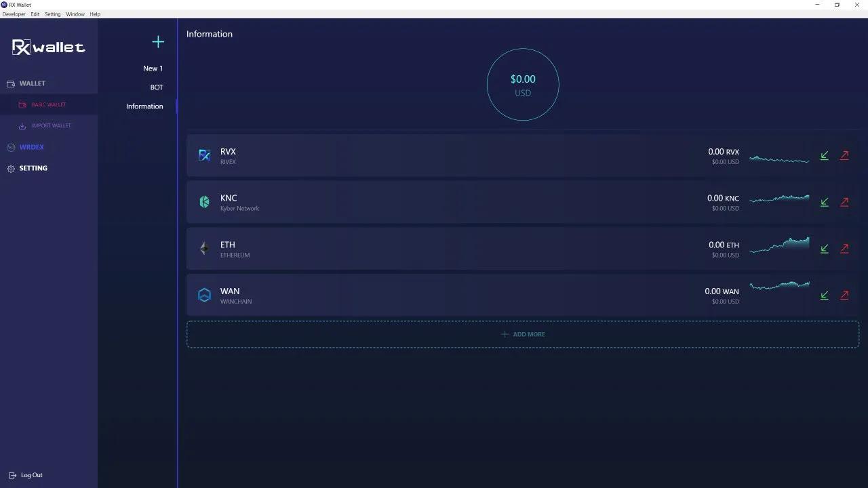Click the ADD MORE button
This screenshot has width=868, height=488.
click(x=522, y=333)
